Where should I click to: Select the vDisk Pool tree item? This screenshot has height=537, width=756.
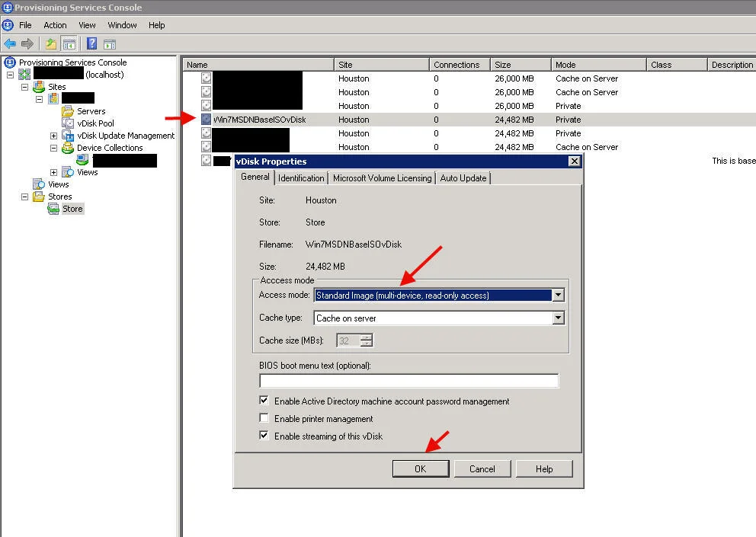click(95, 123)
